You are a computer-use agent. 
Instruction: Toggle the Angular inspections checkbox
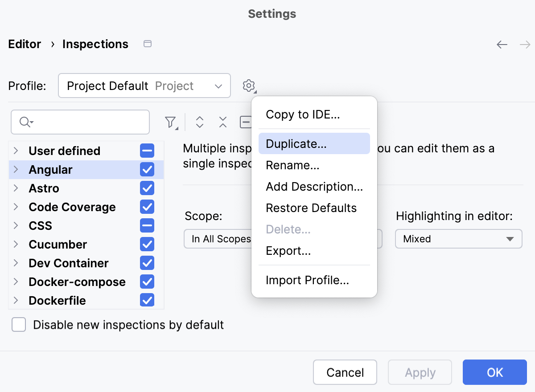point(147,169)
